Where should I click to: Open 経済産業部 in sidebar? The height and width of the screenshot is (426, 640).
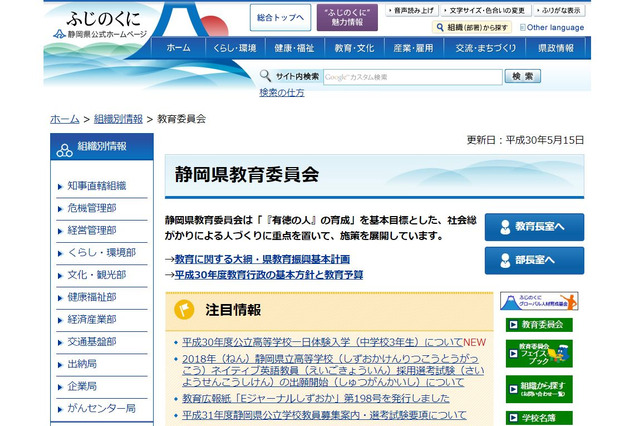pos(92,320)
